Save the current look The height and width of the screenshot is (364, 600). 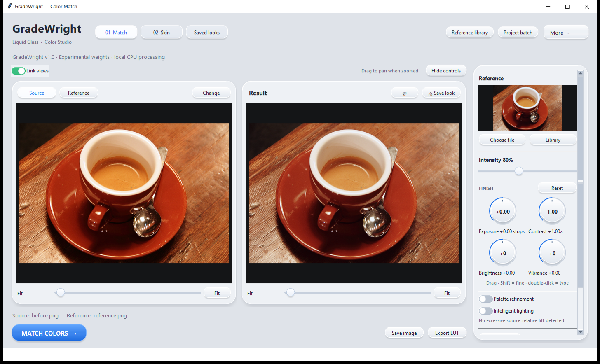(x=441, y=93)
